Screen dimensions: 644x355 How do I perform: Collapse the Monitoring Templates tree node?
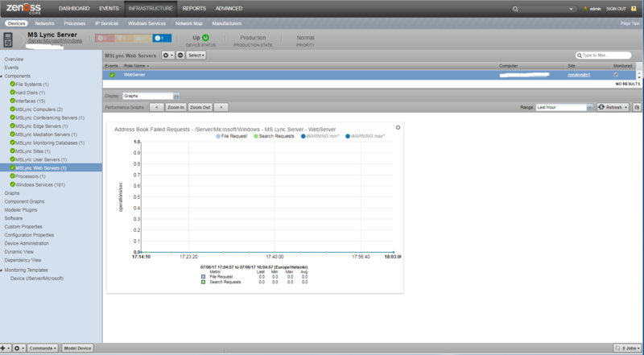tap(2, 270)
